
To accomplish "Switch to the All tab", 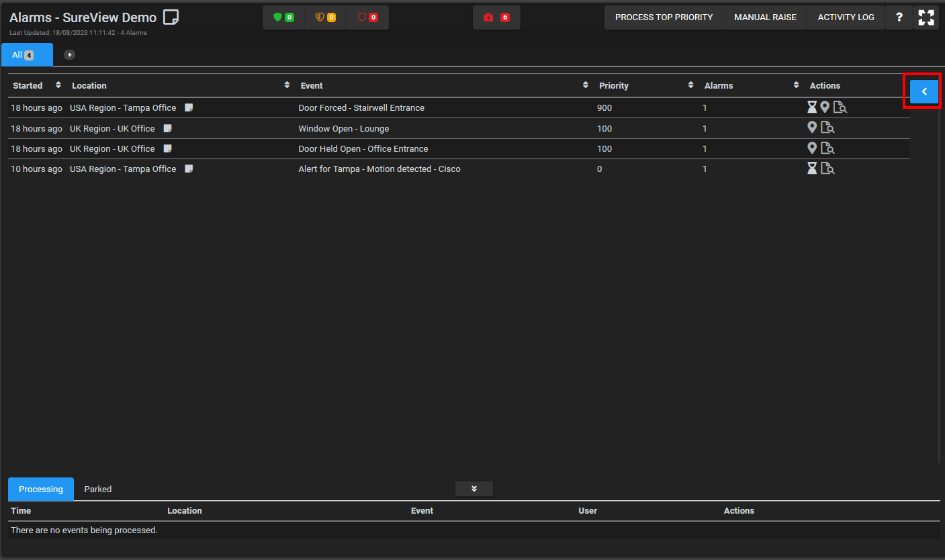I will (27, 55).
